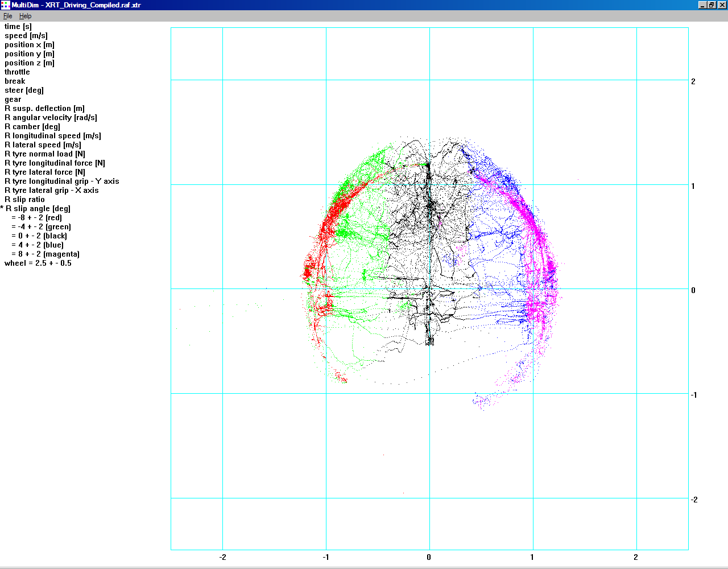The height and width of the screenshot is (569, 728).
Task: Open the Help menu
Action: click(x=25, y=16)
